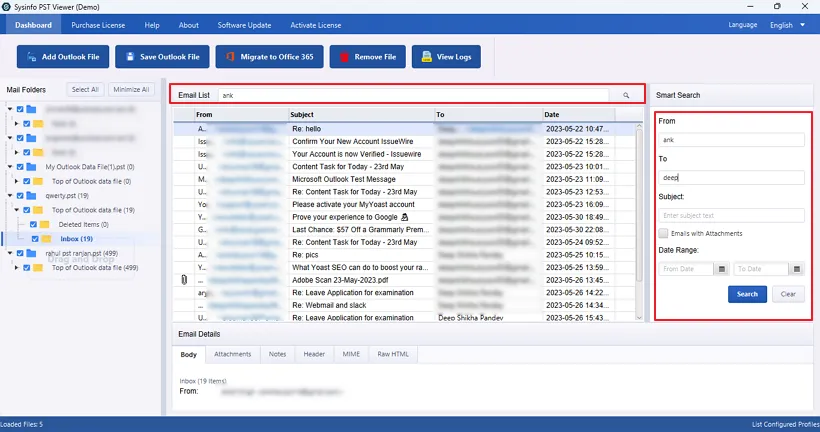The width and height of the screenshot is (820, 432).
Task: Uncheck the Inbox (19) checkbox
Action: click(35, 238)
